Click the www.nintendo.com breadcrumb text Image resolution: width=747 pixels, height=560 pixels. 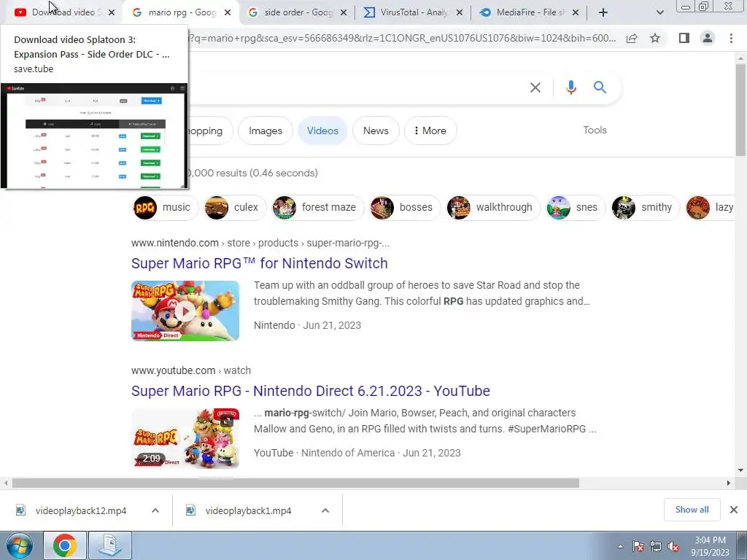(x=175, y=243)
